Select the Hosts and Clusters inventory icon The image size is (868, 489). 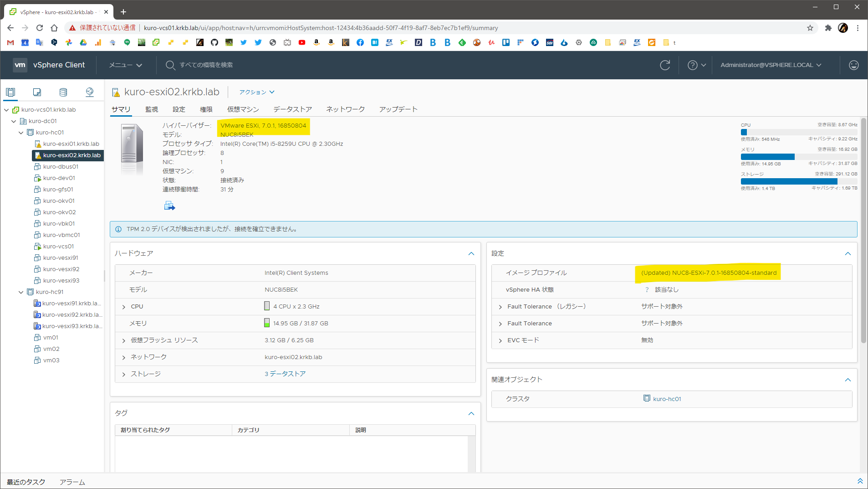click(x=10, y=92)
